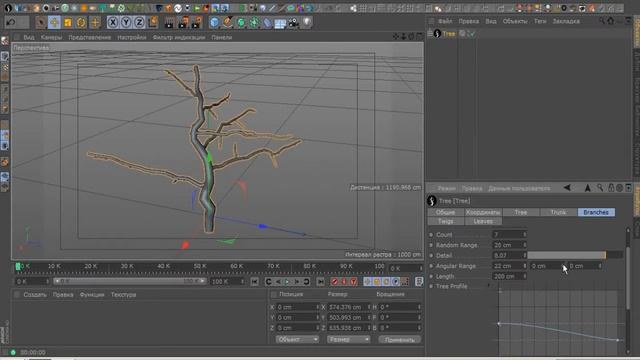Open viewport Камеры menu
The height and width of the screenshot is (360, 640).
[51, 37]
